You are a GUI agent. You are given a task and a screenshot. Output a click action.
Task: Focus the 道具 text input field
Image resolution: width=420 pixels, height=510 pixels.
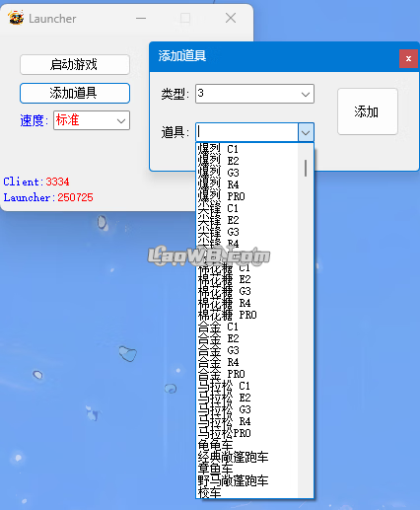click(247, 132)
